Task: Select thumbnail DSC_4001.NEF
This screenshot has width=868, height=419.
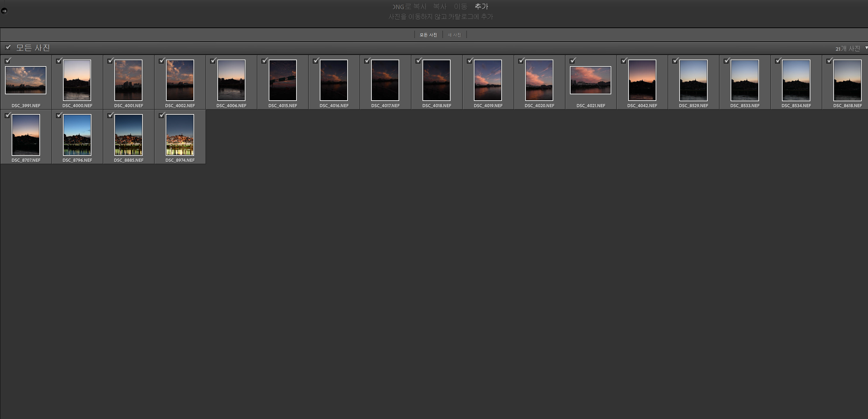Action: point(128,80)
